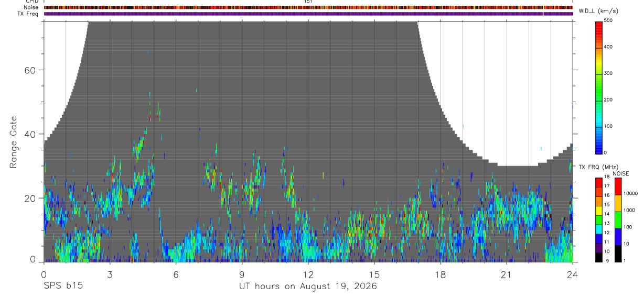Click the 3 tick on UT hours axis
Viewport: 644px width, 297px height.
(x=110, y=274)
